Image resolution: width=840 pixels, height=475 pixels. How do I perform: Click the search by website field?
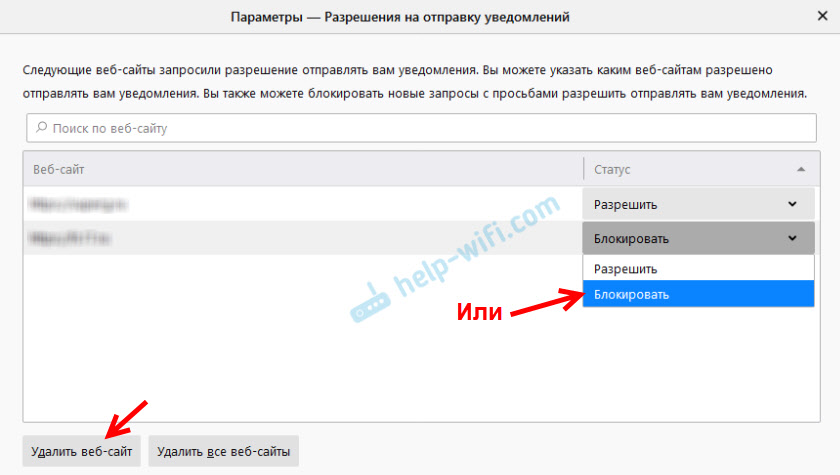tap(421, 128)
